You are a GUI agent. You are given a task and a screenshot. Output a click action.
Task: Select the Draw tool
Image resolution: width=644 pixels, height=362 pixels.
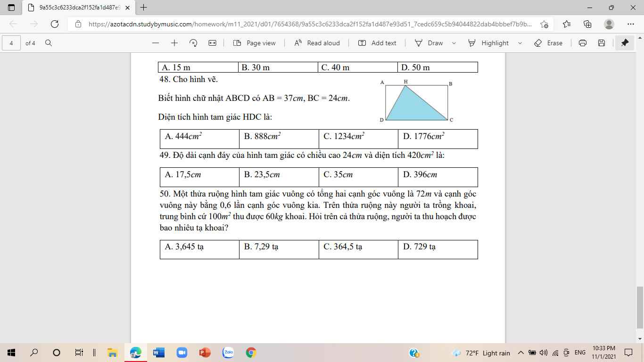[x=429, y=43]
